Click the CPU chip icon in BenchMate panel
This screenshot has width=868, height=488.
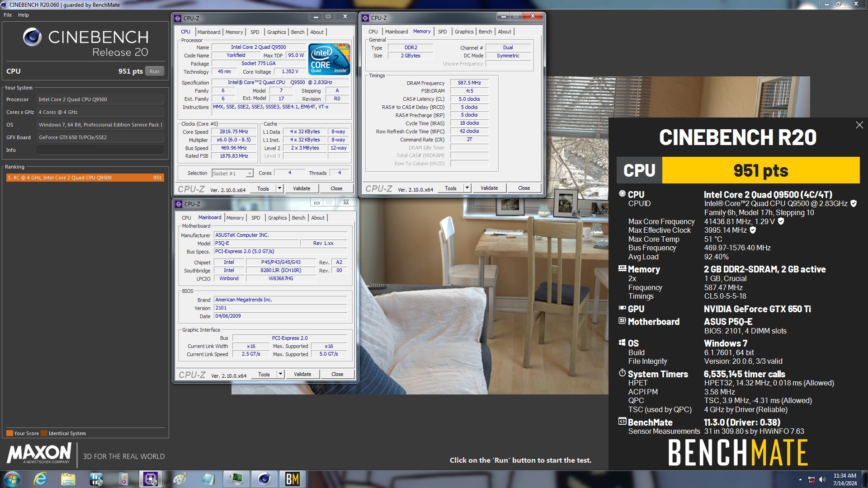(x=622, y=194)
